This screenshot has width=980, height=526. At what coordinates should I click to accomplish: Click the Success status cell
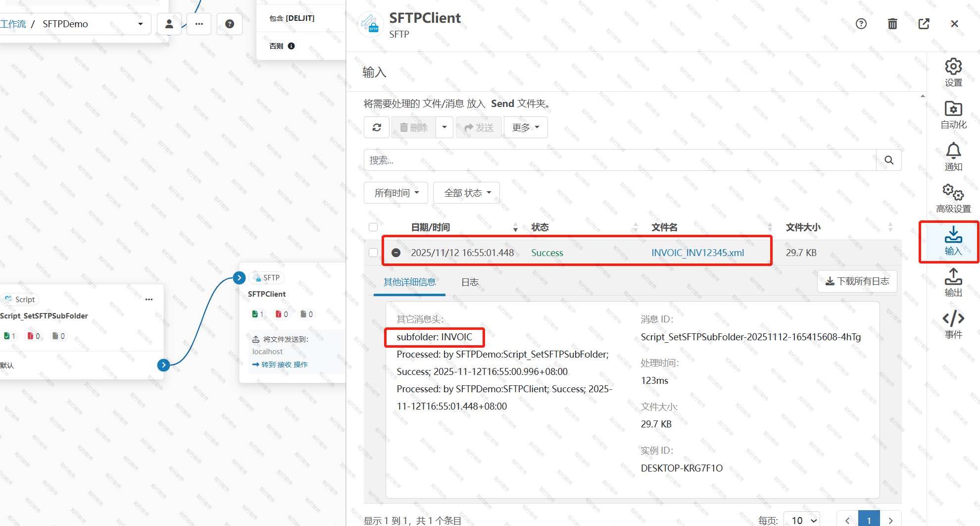[547, 253]
